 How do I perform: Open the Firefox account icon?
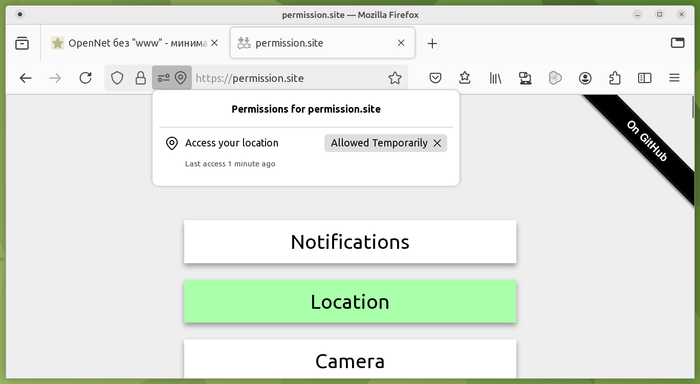point(585,78)
